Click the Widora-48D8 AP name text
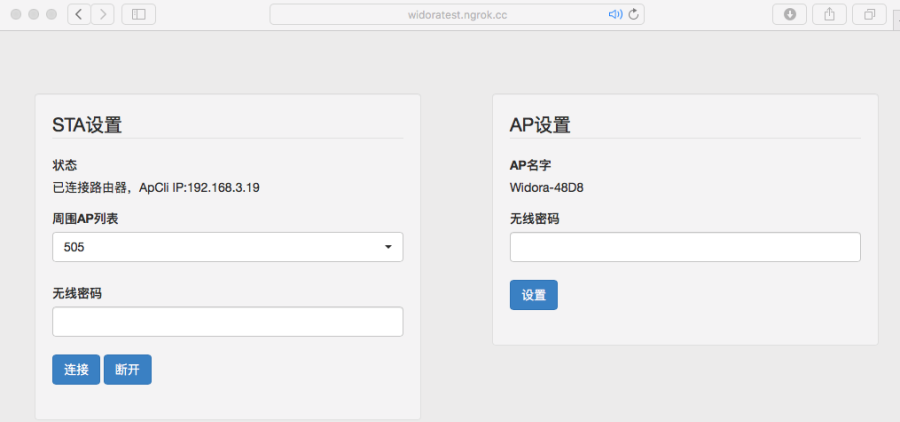 547,187
